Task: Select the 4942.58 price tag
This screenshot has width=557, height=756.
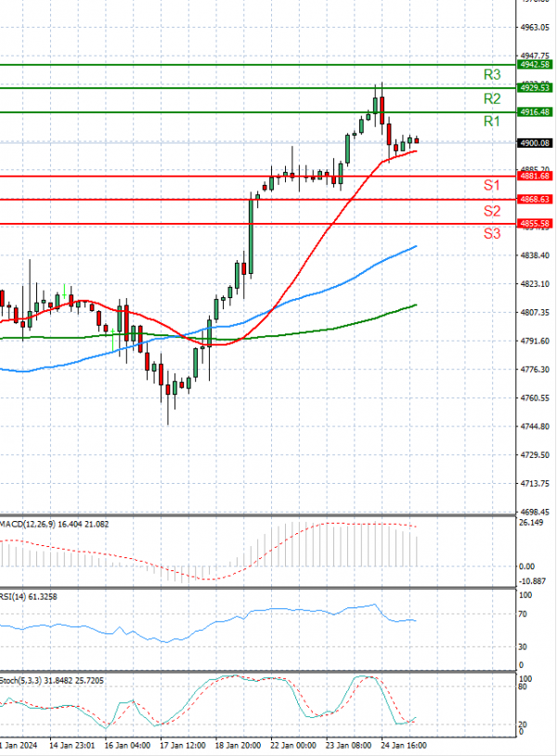Action: click(535, 65)
